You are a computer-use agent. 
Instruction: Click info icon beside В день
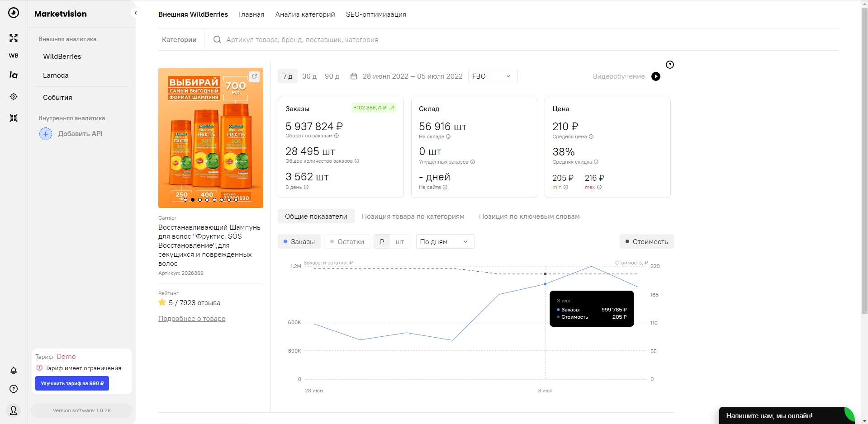[306, 187]
